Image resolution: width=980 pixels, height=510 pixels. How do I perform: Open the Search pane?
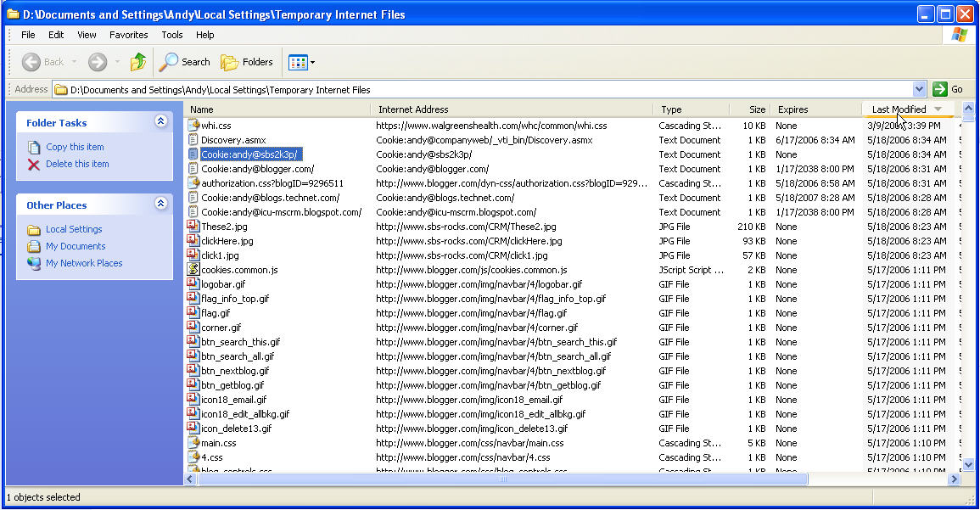pyautogui.click(x=184, y=62)
